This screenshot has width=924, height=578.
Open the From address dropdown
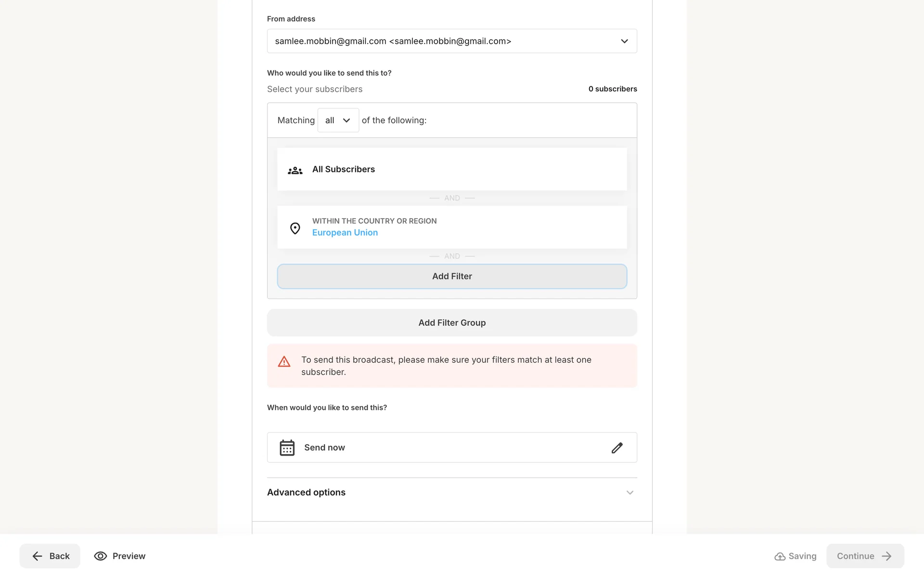click(451, 41)
